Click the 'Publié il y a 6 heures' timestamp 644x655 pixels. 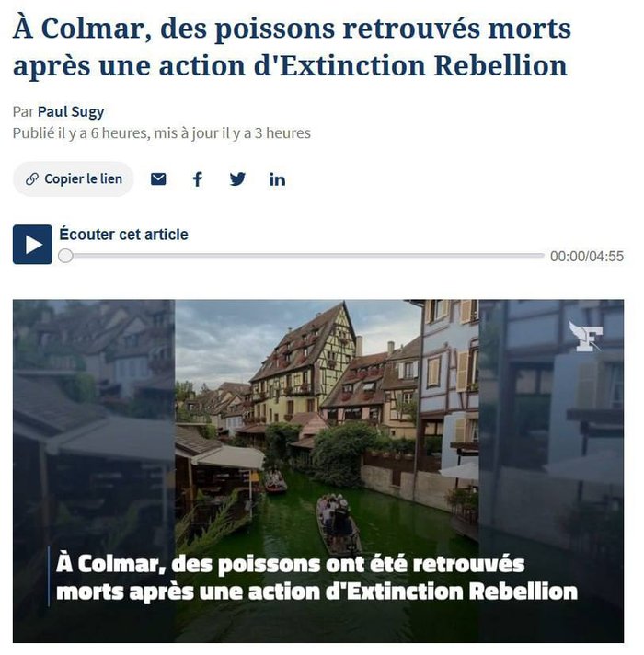[80, 133]
